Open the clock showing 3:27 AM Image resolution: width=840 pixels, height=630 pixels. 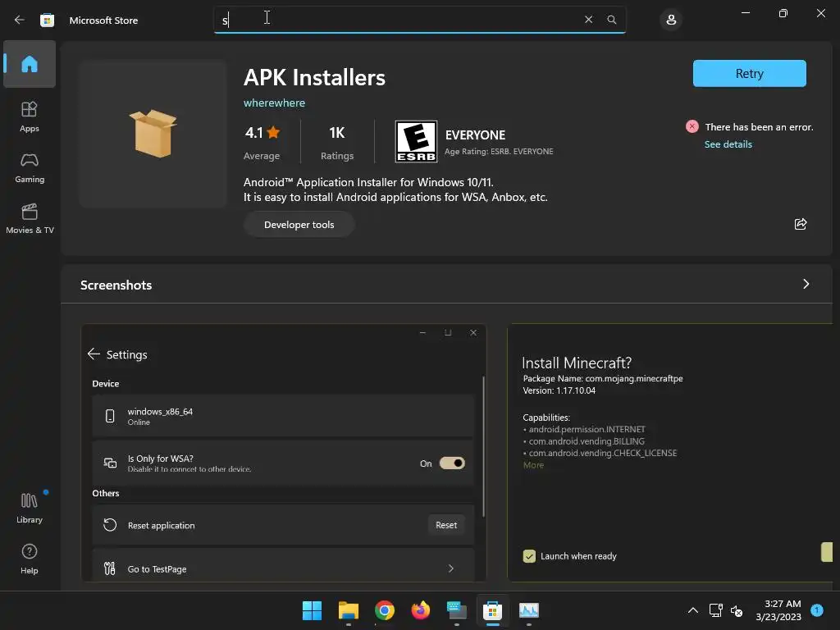778,610
